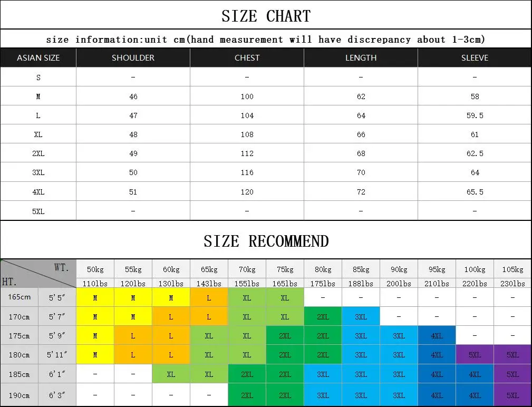532x407 pixels.
Task: Click chest value 116 for 3XL
Action: (x=247, y=172)
